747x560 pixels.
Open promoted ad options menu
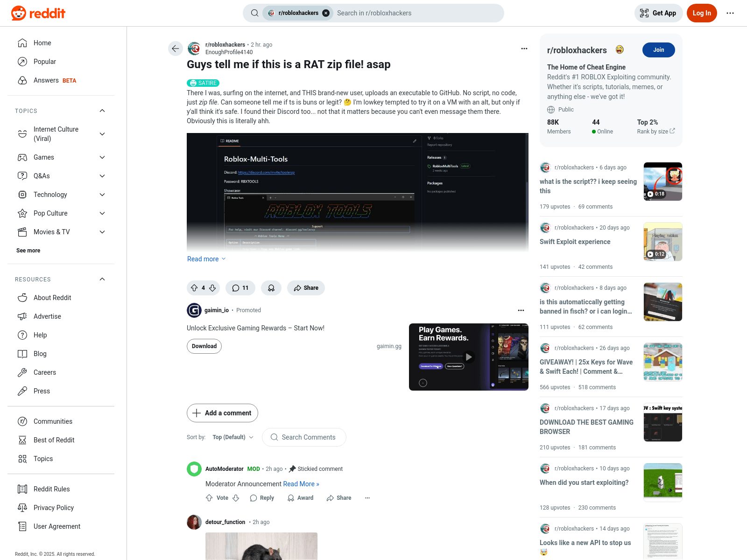tap(521, 310)
